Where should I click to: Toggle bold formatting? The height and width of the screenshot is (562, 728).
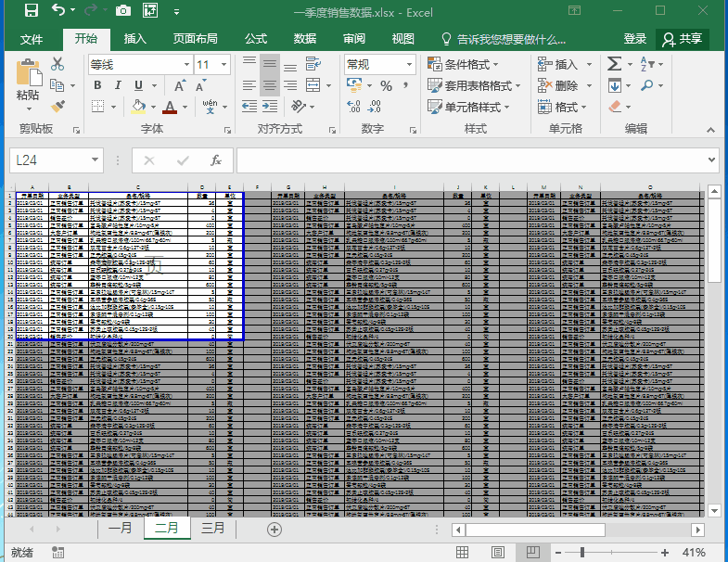pyautogui.click(x=96, y=85)
